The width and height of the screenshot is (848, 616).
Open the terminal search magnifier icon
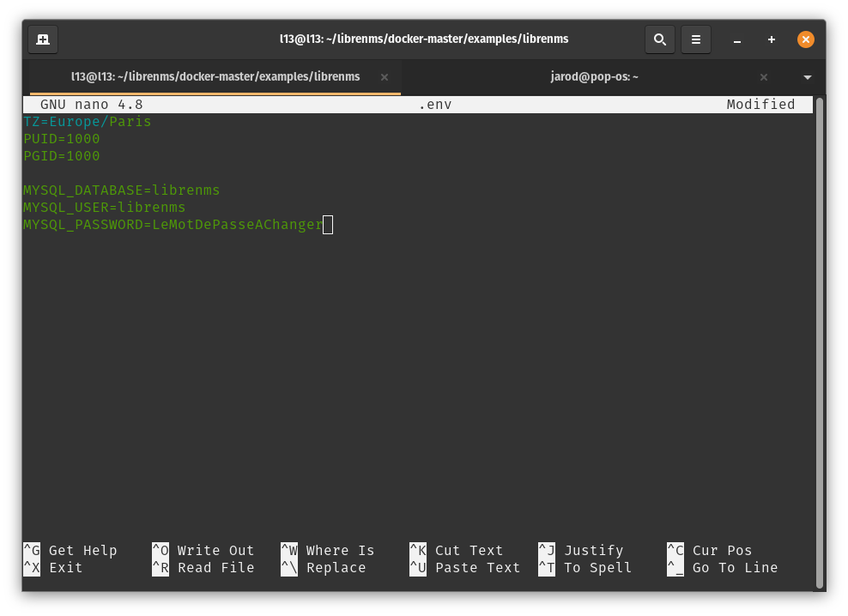659,39
